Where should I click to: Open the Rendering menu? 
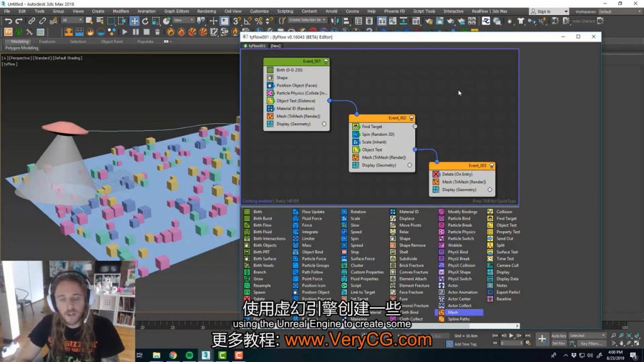206,11
